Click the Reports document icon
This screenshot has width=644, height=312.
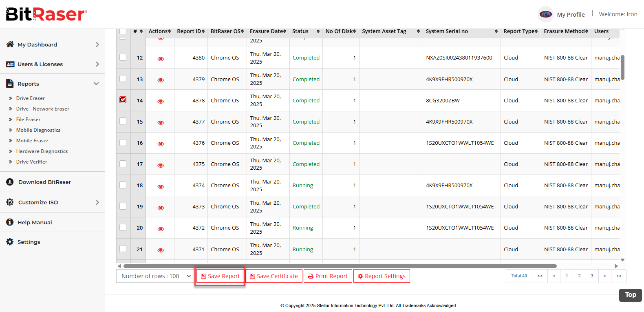coord(10,84)
